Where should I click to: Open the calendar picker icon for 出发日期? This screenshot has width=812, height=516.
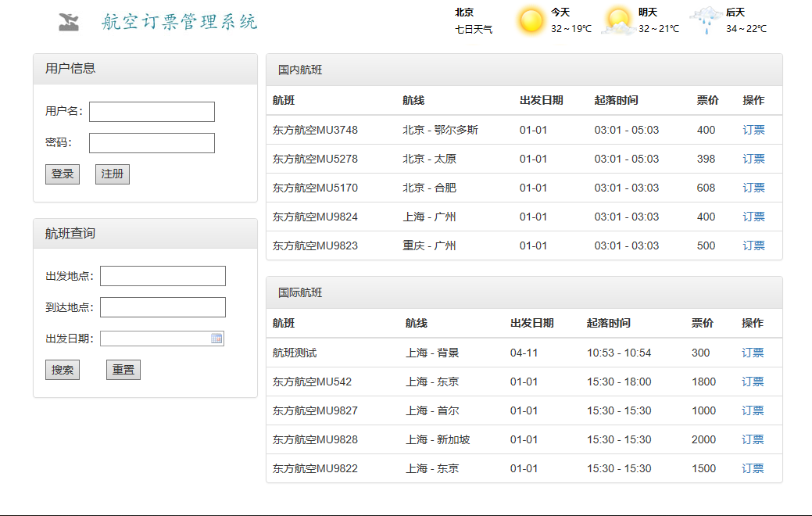pyautogui.click(x=216, y=339)
